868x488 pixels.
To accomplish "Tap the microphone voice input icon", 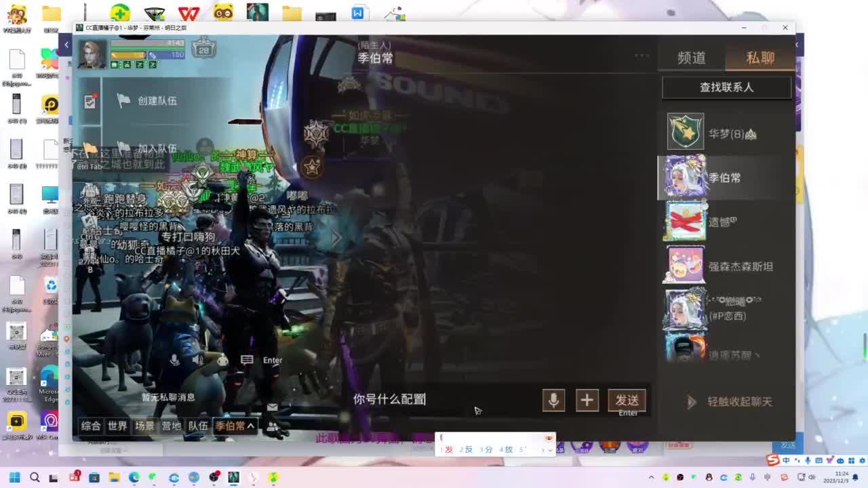I will point(553,401).
